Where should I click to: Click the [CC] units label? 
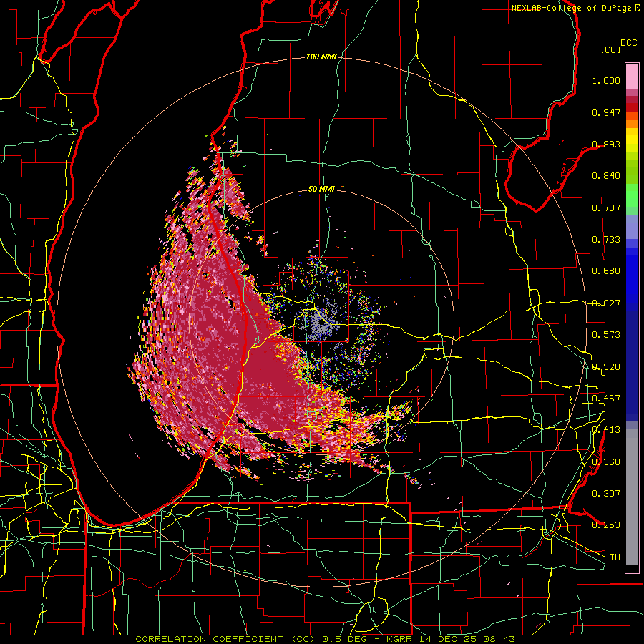pos(610,49)
